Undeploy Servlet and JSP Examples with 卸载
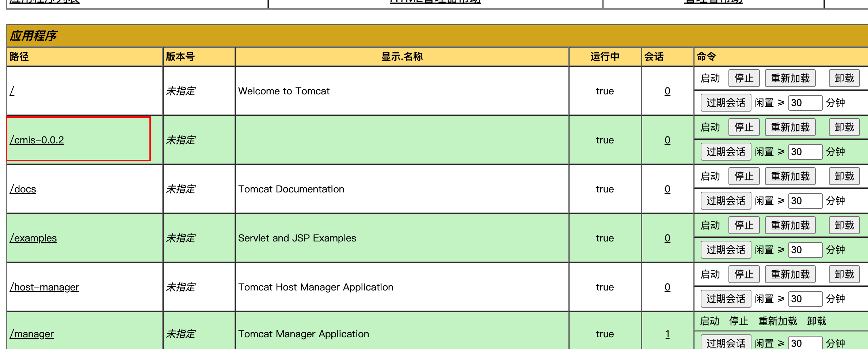 click(844, 225)
